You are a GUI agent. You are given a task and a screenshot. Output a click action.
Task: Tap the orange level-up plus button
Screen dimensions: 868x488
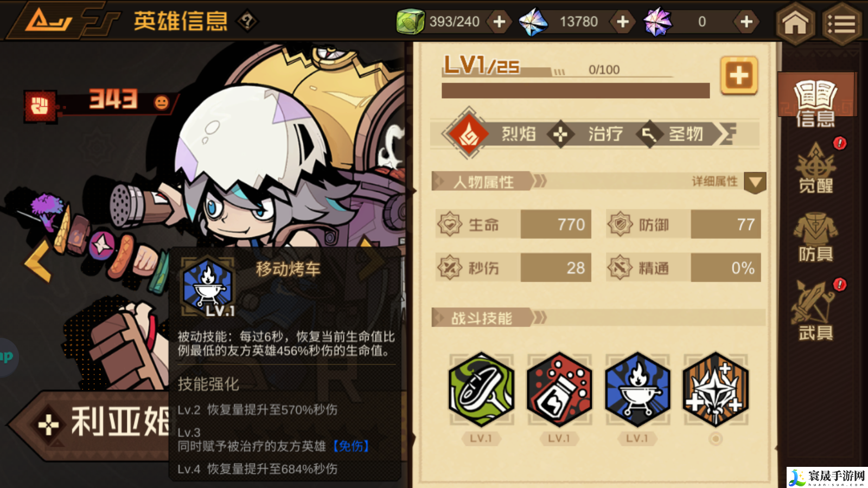point(739,75)
